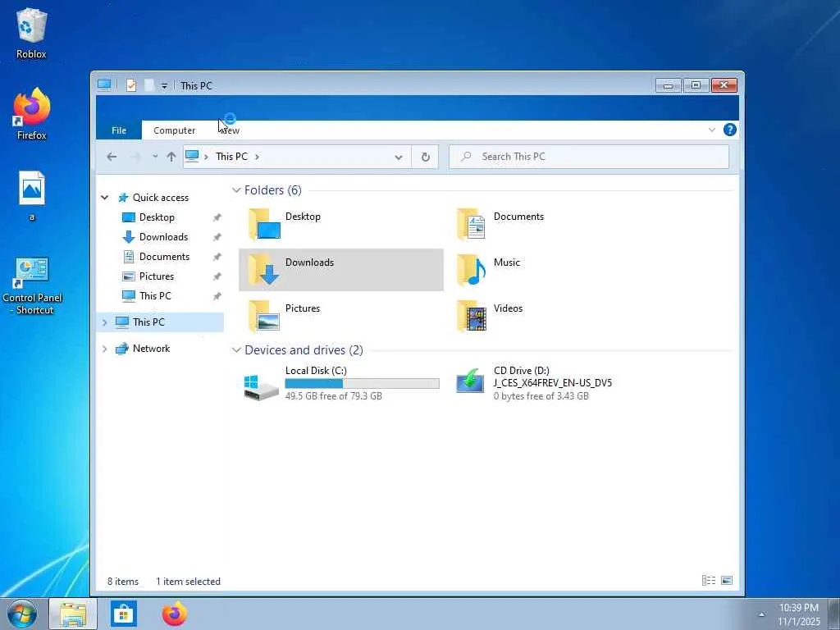Collapse the Quick access tree node
This screenshot has height=630, width=840.
[104, 197]
